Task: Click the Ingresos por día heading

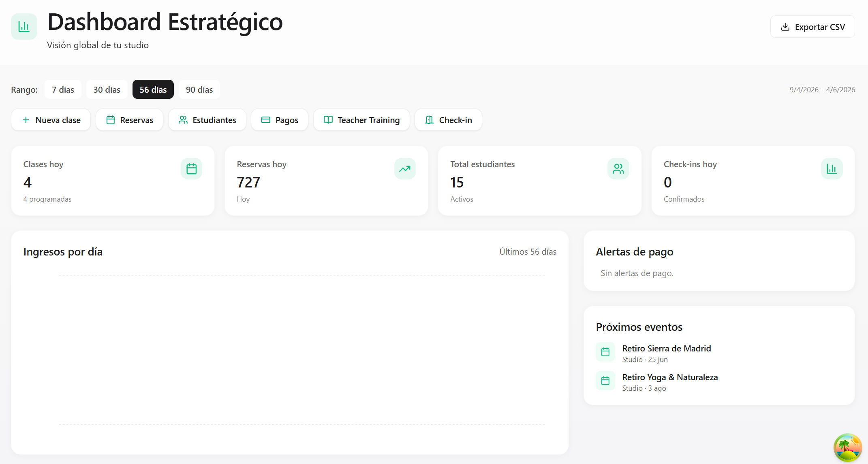Action: (63, 252)
